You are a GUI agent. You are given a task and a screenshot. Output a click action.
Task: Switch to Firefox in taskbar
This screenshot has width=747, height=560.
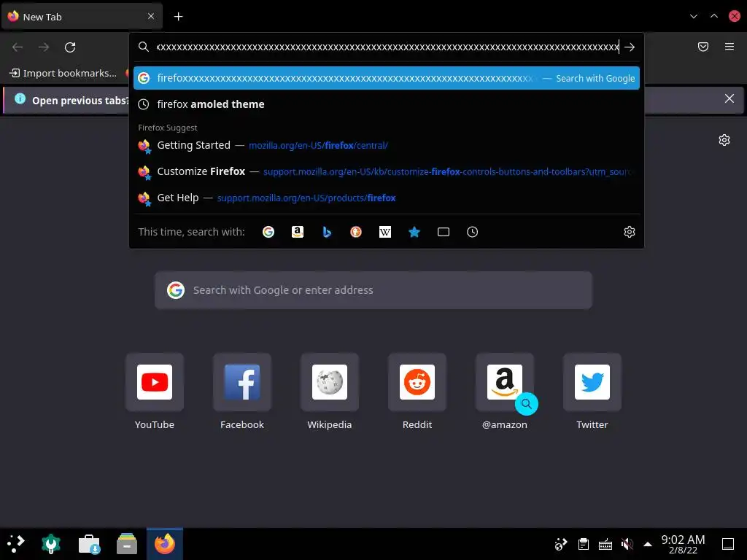point(165,544)
